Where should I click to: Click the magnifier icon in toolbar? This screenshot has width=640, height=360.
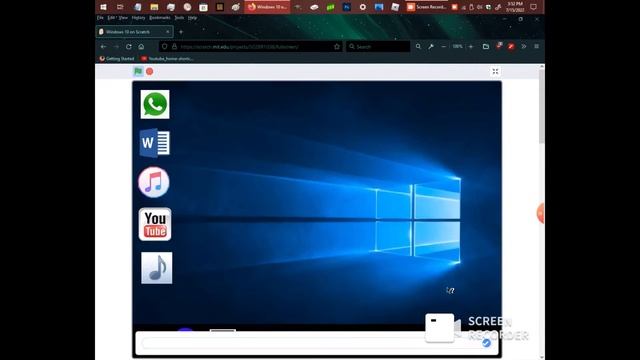pos(418,47)
